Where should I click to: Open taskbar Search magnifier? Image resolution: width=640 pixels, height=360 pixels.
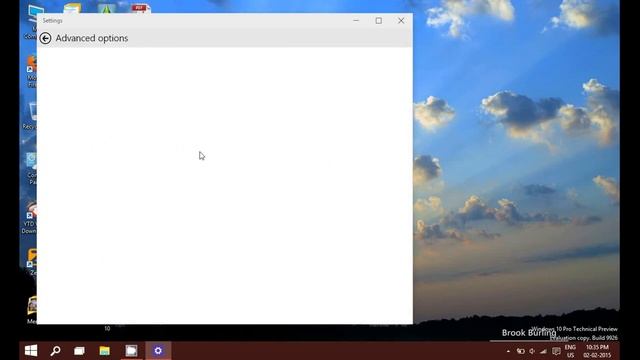click(x=56, y=351)
